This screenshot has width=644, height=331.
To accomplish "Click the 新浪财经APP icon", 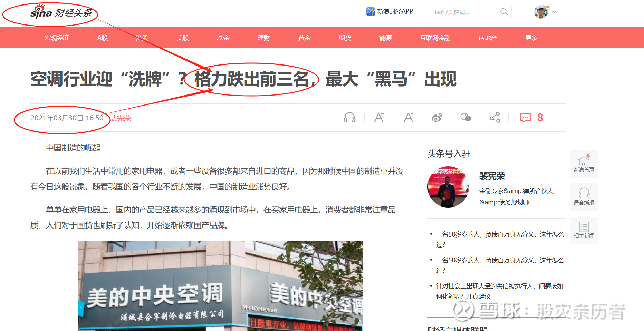I will (x=371, y=11).
